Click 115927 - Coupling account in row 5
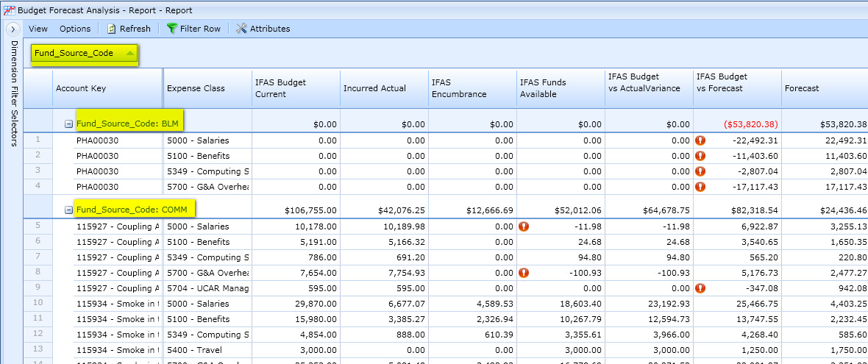This screenshot has width=868, height=364. (x=118, y=226)
